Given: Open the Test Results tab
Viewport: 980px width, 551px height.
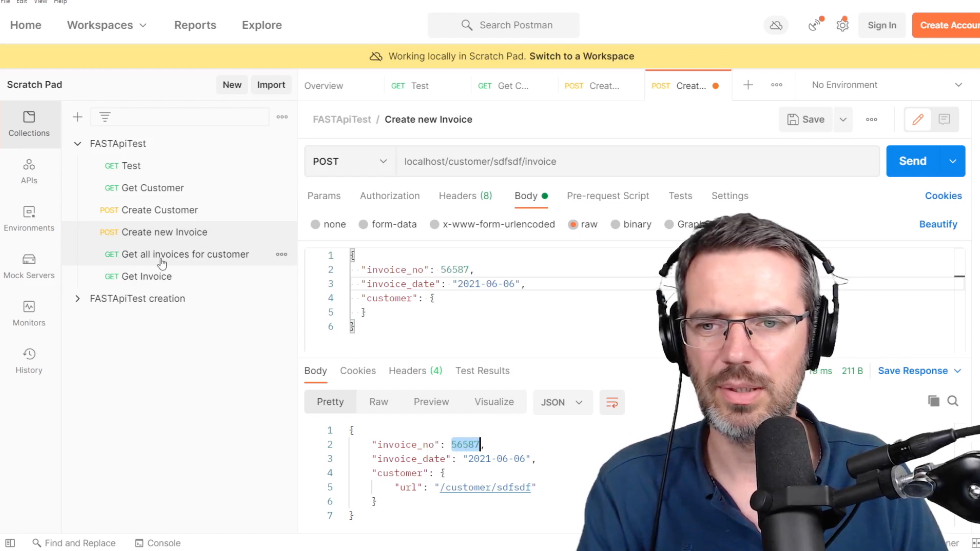Looking at the screenshot, I should [x=483, y=371].
